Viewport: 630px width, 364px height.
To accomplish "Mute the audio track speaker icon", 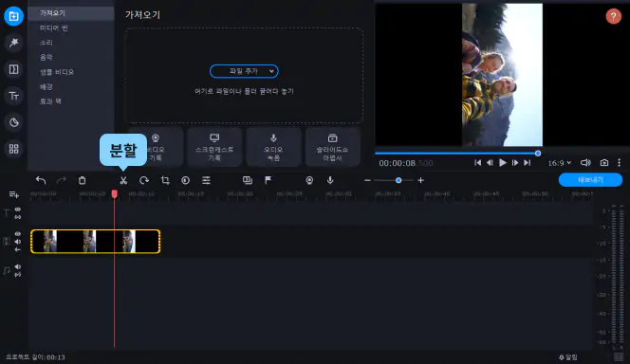I will click(18, 267).
